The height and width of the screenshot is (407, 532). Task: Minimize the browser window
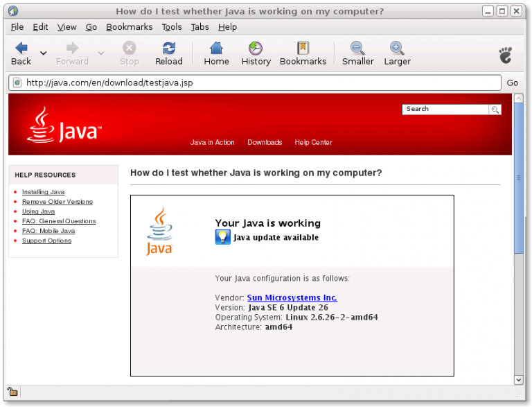click(x=488, y=11)
